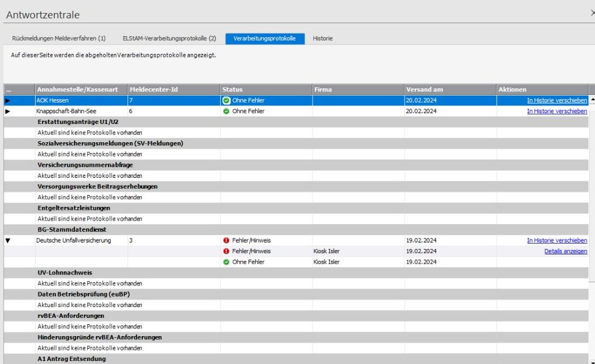The width and height of the screenshot is (595, 364).
Task: Click date 20.02.2024 in AOK Hessen row
Action: pyautogui.click(x=421, y=100)
